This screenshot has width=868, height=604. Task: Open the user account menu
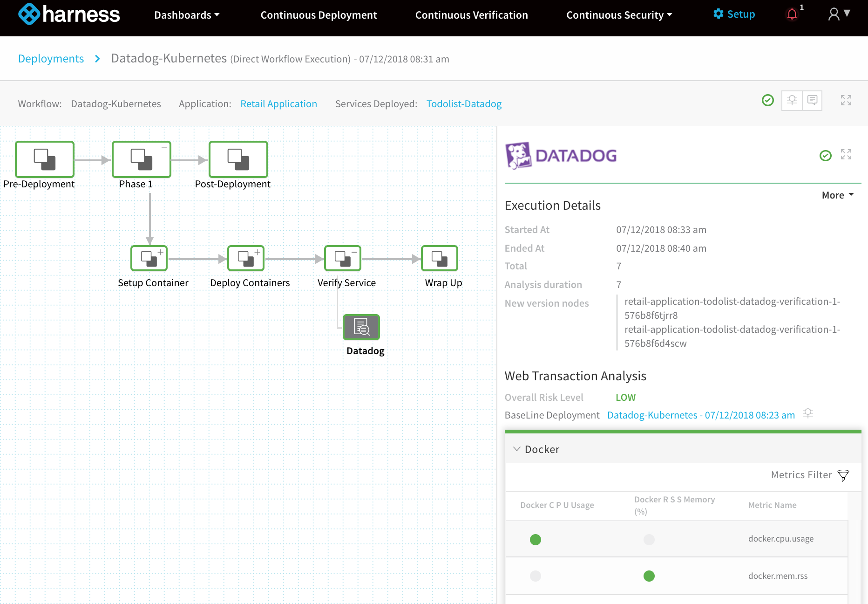[x=839, y=14]
